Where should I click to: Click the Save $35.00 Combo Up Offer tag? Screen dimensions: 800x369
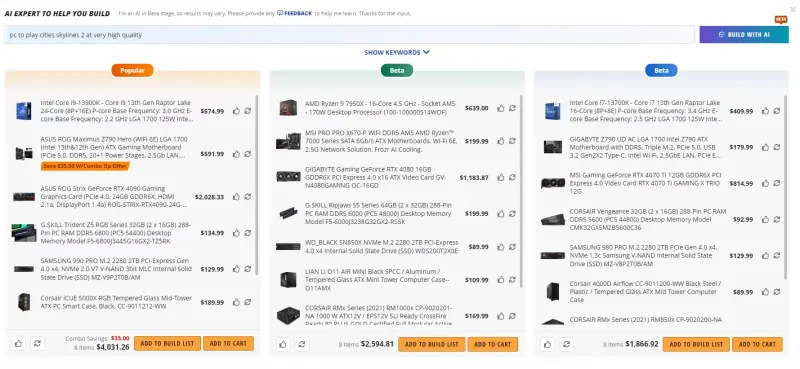[x=85, y=166]
